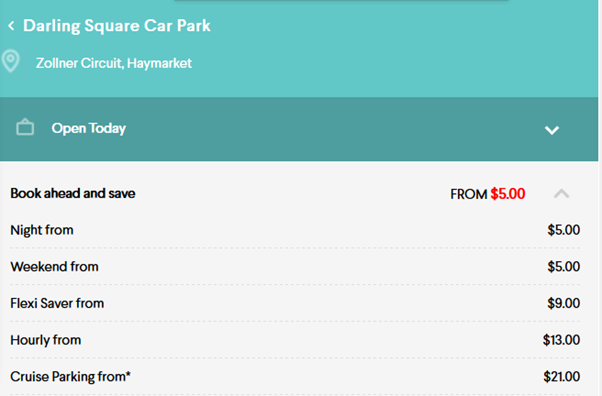Click the Book ahead and save heading
602x396 pixels.
tap(73, 193)
